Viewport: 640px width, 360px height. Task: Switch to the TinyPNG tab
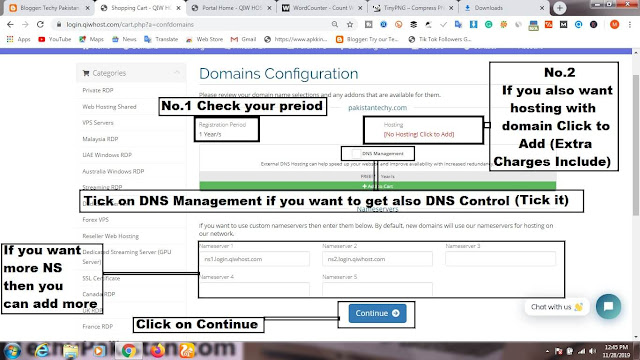coord(413,8)
